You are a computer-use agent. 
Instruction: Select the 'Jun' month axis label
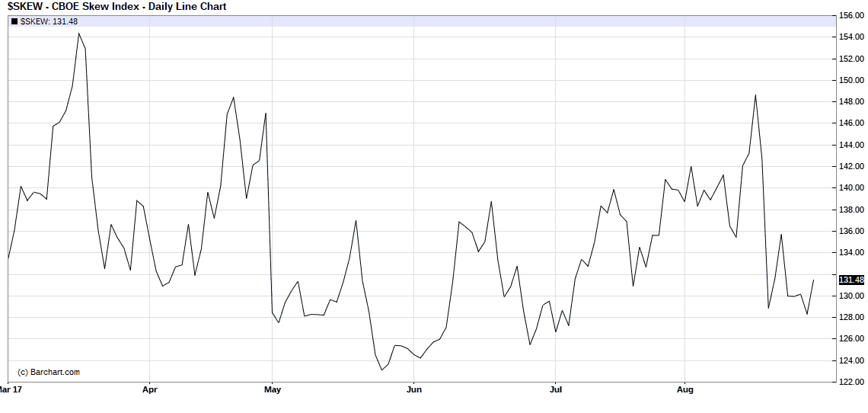point(413,389)
